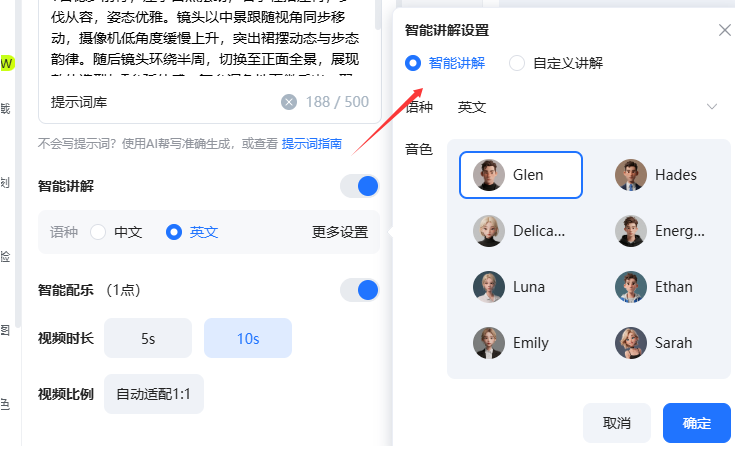Screen dimensions: 735x453
Task: Select the Emily voice avatar
Action: (x=489, y=343)
